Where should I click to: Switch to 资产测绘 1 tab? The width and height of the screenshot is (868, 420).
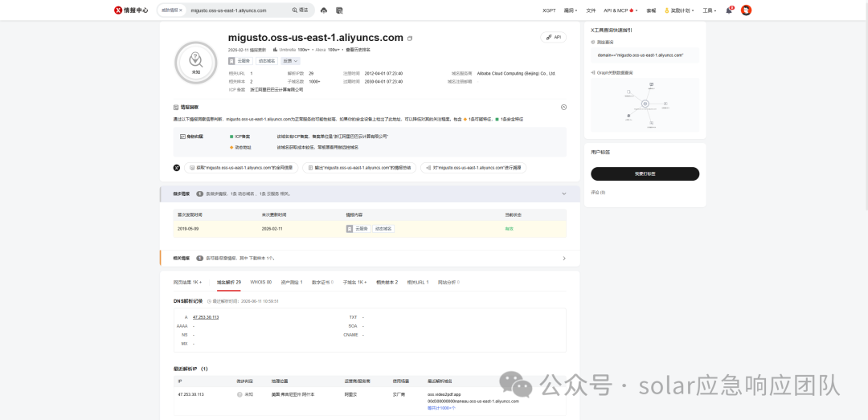(292, 282)
